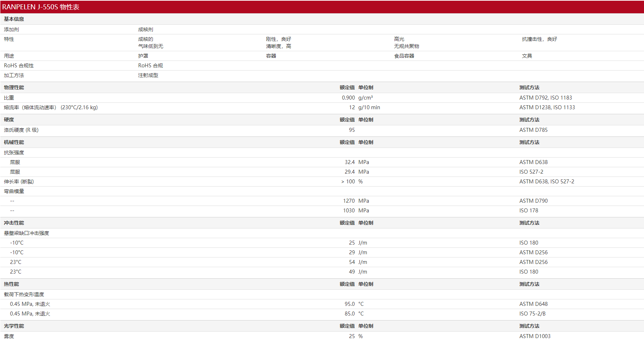Viewport: 644px width, 342px height.
Task: Select '测试方法' header in 物理性能 section
Action: pos(529,87)
